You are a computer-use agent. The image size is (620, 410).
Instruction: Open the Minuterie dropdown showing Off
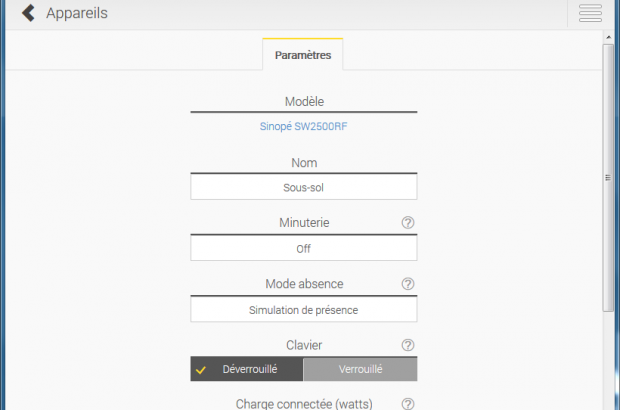tap(303, 248)
